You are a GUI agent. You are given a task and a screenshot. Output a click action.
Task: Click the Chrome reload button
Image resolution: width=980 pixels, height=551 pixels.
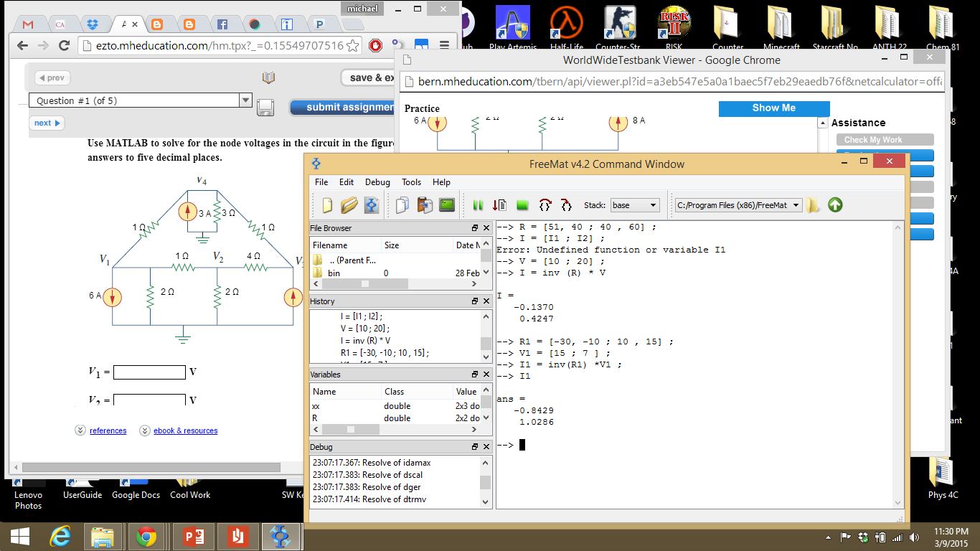click(64, 45)
